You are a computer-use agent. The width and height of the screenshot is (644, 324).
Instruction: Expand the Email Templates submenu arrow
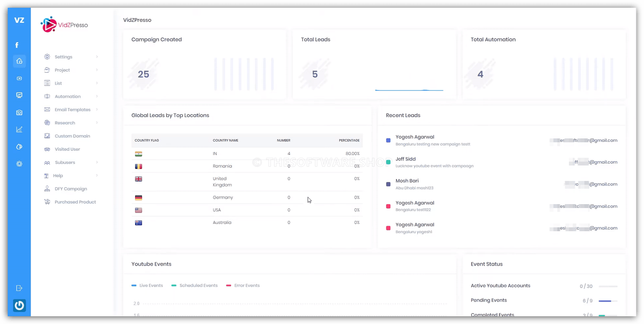tap(97, 110)
